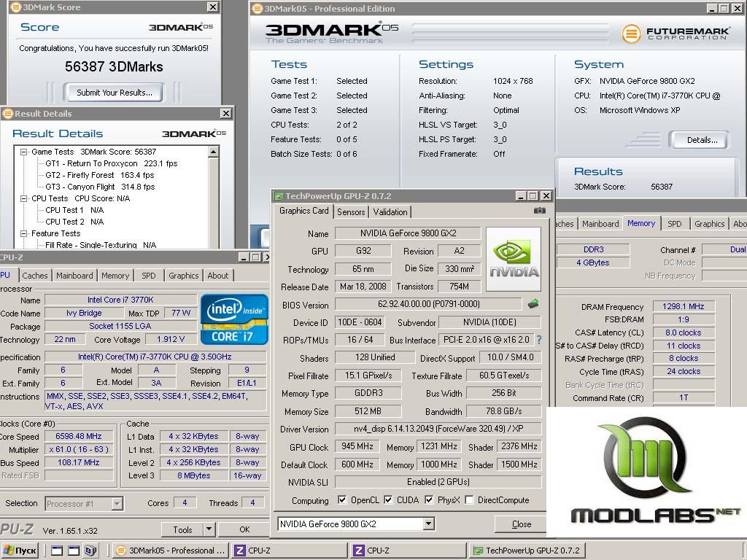Viewport: 747px width, 560px height.
Task: Select GT1 - Return To Proxycon result row
Action: coord(111,163)
